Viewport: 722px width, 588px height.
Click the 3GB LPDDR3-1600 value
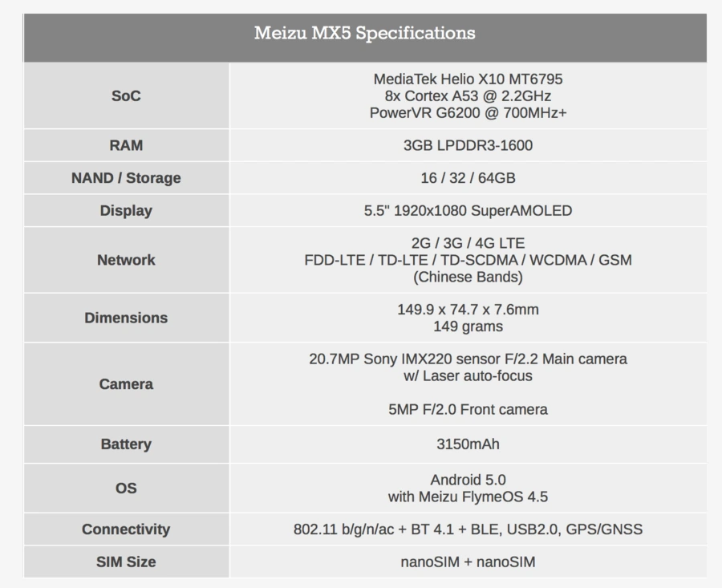pyautogui.click(x=468, y=145)
